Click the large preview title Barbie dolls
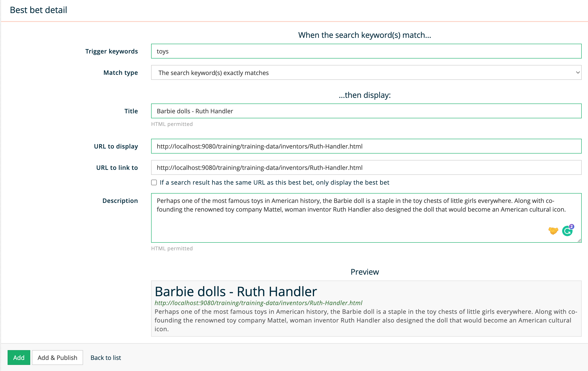This screenshot has width=588, height=371. click(x=236, y=291)
